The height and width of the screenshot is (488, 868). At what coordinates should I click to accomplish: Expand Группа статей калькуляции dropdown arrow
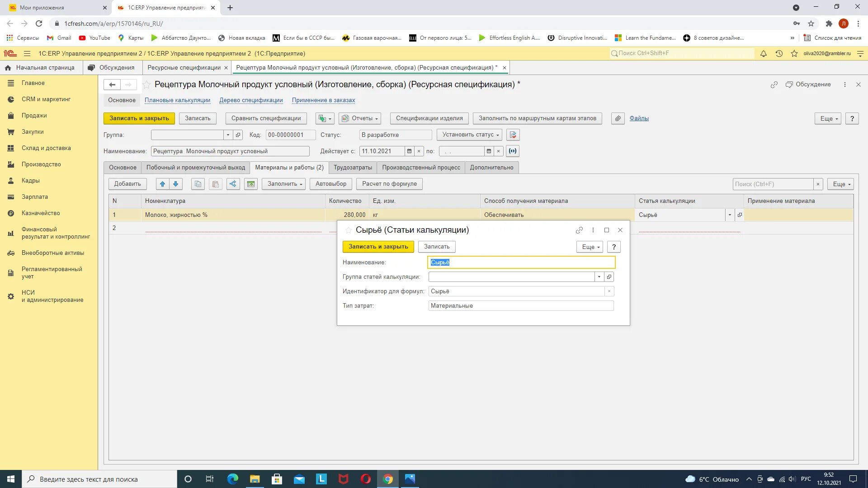pos(599,277)
